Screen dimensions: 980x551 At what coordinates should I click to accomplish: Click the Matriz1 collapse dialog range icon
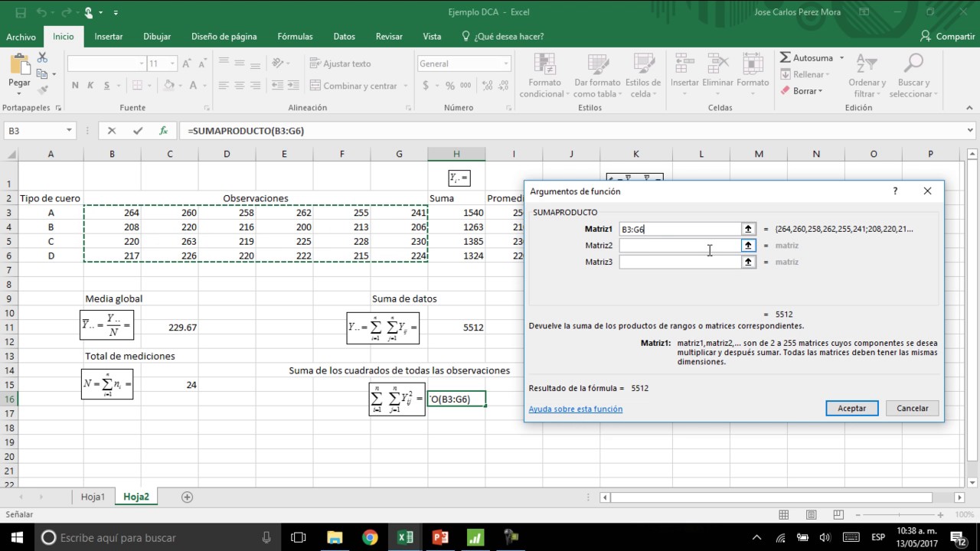pyautogui.click(x=748, y=229)
